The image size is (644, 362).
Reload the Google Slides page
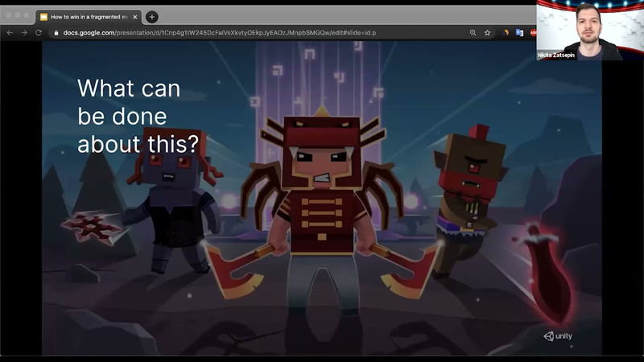click(x=39, y=33)
